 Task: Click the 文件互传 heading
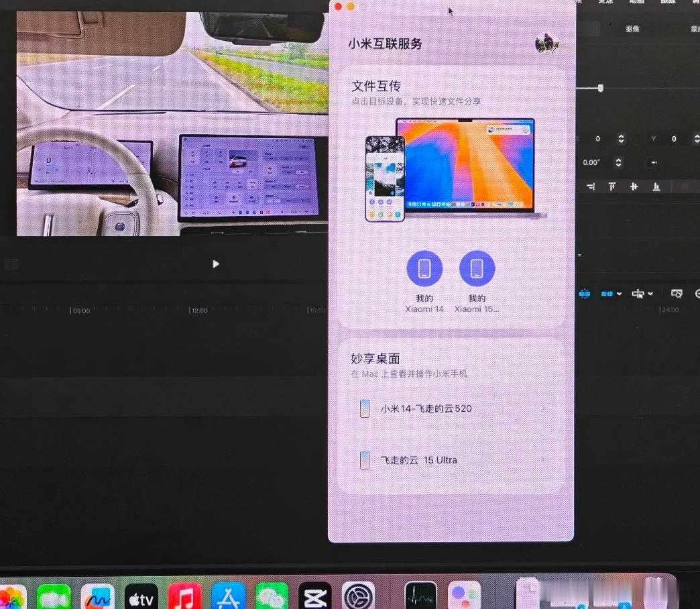coord(376,86)
